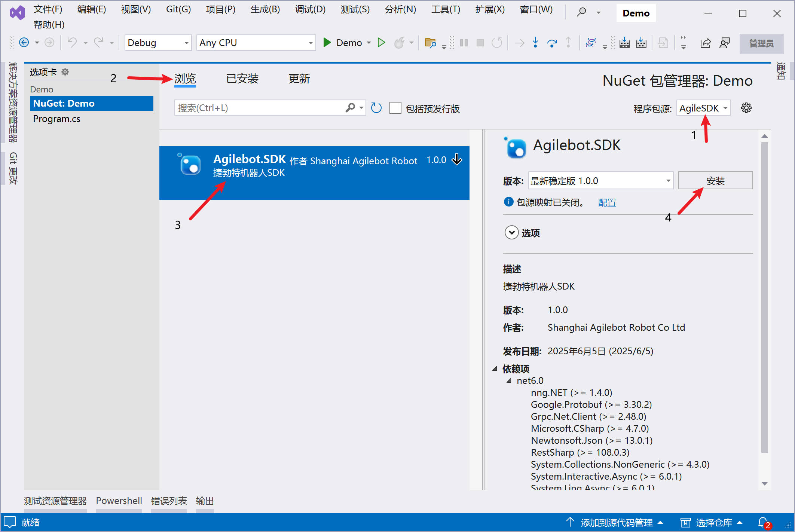Click the restart debugging icon

pos(497,43)
